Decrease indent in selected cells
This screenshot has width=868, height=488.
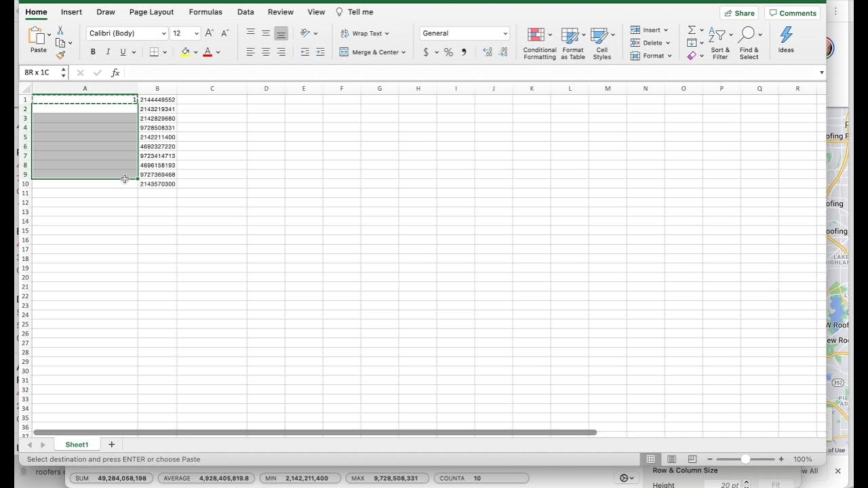305,52
